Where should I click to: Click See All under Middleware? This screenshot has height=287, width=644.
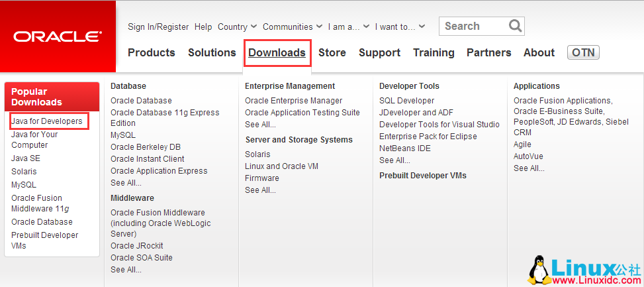coord(126,270)
